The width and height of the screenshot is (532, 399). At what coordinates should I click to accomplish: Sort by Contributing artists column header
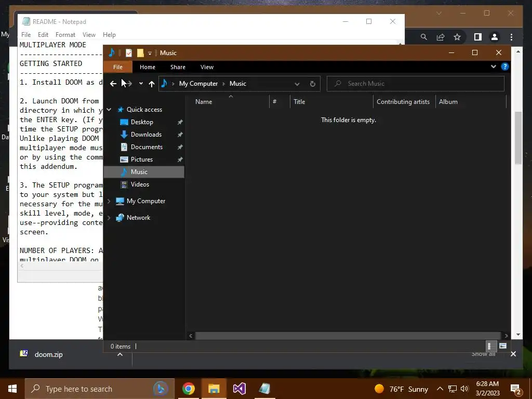point(403,102)
